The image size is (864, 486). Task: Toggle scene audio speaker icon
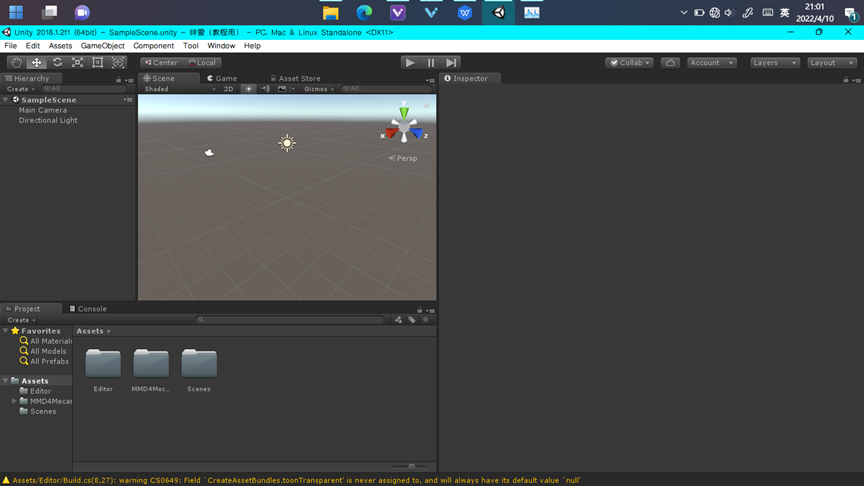[266, 89]
